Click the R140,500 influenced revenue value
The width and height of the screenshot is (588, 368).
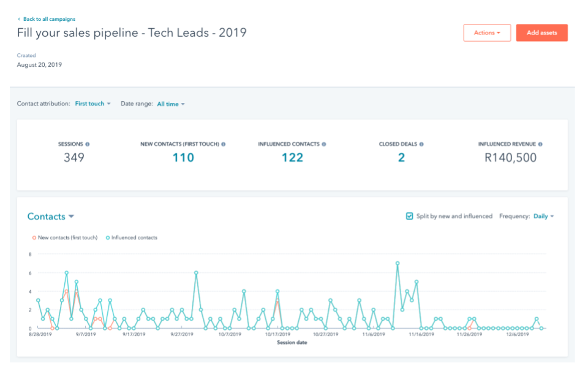pos(510,158)
